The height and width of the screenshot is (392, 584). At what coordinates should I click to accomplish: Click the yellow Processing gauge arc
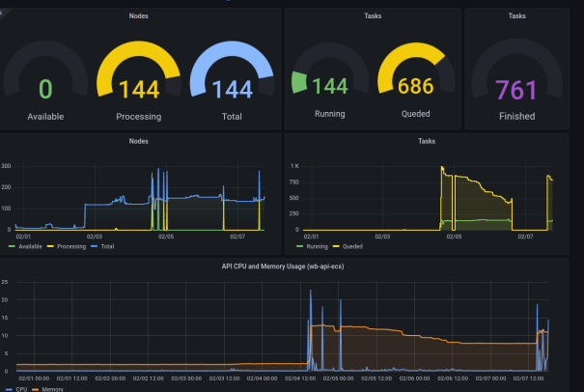click(x=138, y=48)
